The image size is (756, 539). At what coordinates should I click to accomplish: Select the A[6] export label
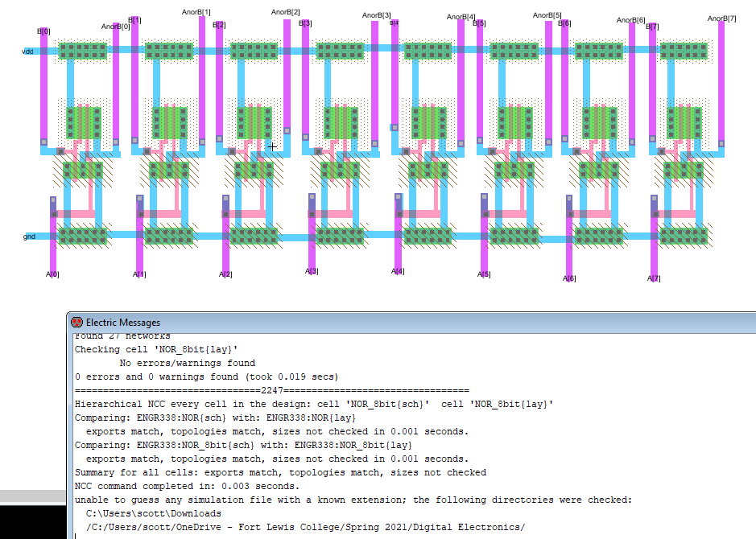point(569,278)
